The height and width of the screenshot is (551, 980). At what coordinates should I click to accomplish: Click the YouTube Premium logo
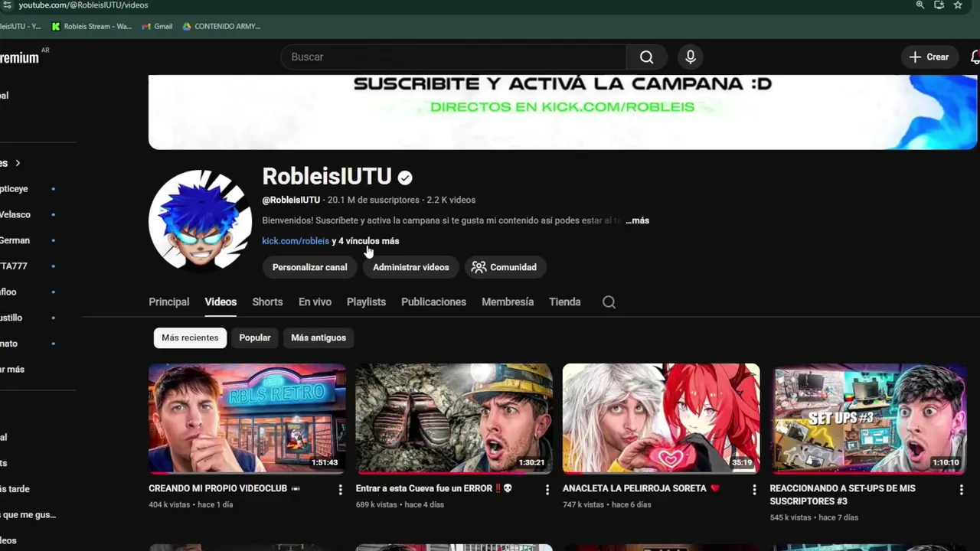[20, 57]
